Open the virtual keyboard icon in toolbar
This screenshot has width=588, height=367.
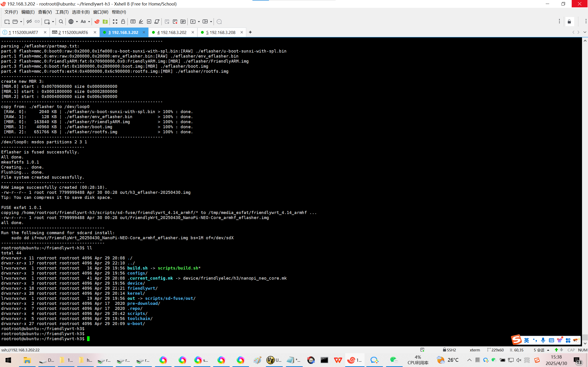pyautogui.click(x=133, y=22)
